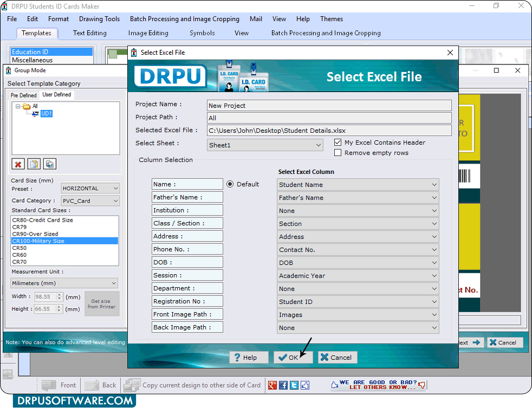Open the File menu
The height and width of the screenshot is (408, 532).
coord(12,19)
